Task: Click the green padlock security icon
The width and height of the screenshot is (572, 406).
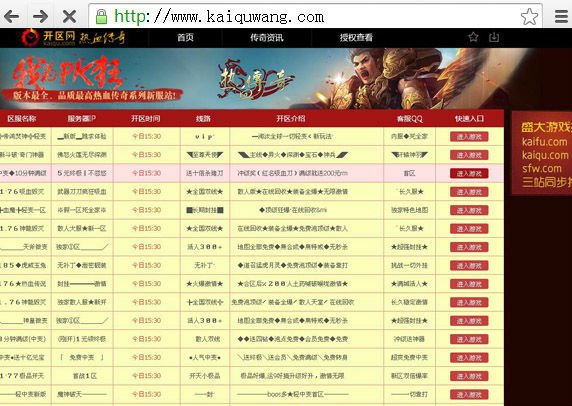Action: point(101,16)
